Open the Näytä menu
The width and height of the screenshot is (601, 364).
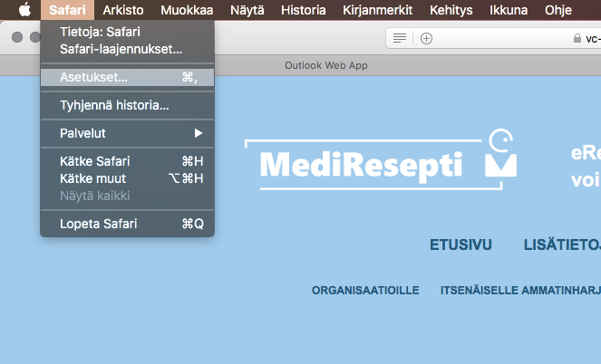tap(247, 10)
